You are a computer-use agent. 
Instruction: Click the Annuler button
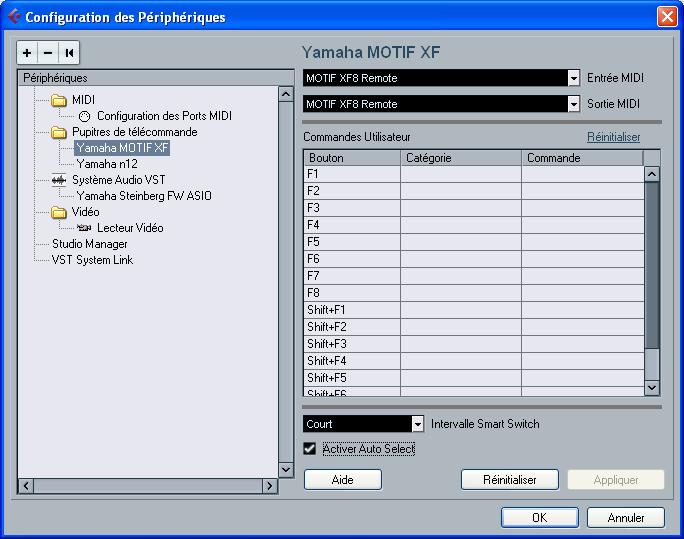(626, 518)
